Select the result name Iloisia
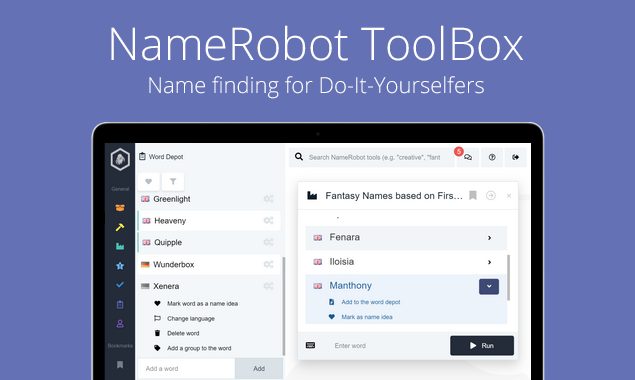The image size is (635, 380). click(342, 262)
